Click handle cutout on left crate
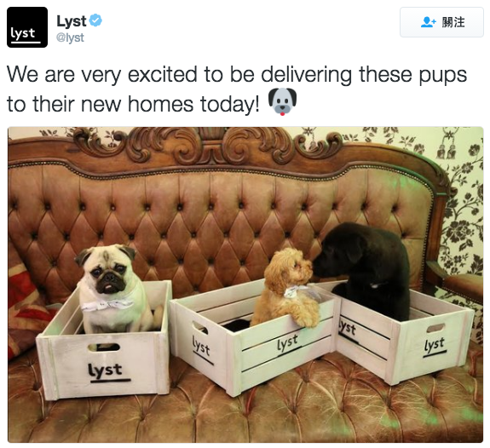Viewport: 490px width, 448px height. point(104,347)
